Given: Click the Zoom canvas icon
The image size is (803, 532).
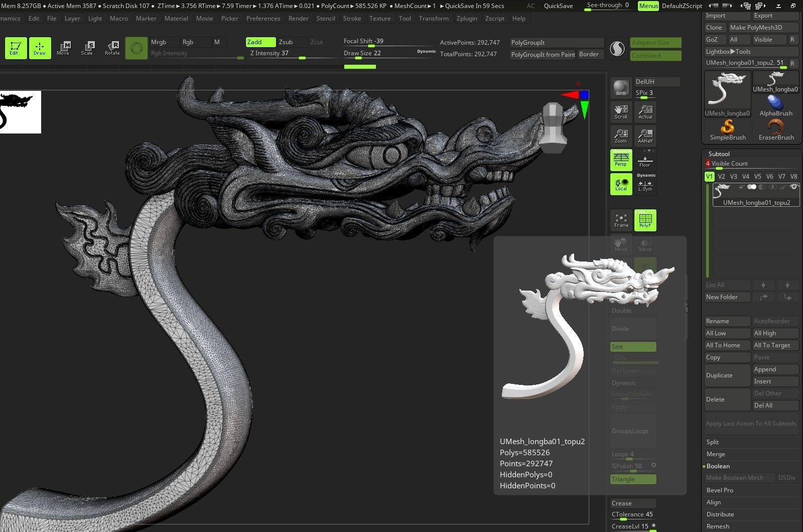Looking at the screenshot, I should pyautogui.click(x=621, y=136).
